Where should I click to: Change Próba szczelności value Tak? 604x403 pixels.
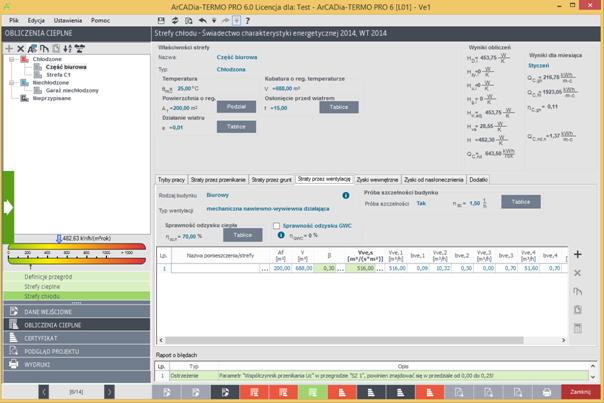pos(421,203)
